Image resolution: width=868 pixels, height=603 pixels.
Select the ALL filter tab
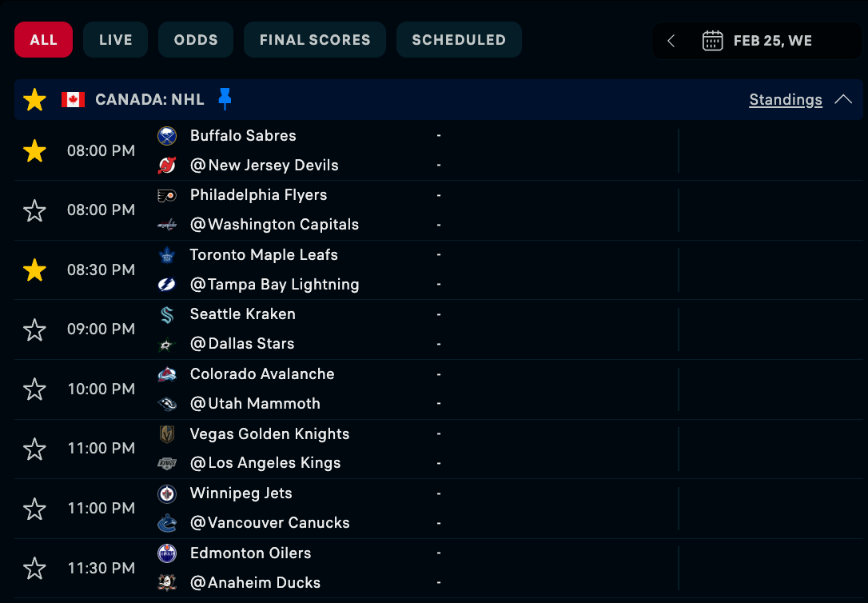44,40
